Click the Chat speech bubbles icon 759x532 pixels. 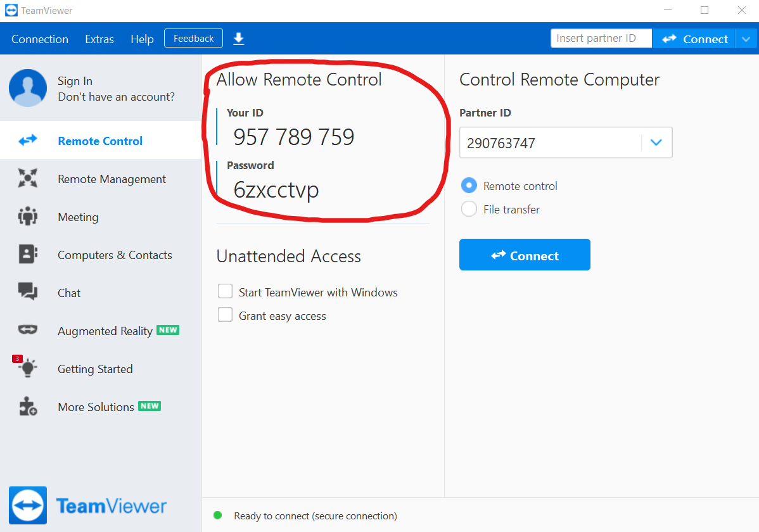tap(28, 292)
